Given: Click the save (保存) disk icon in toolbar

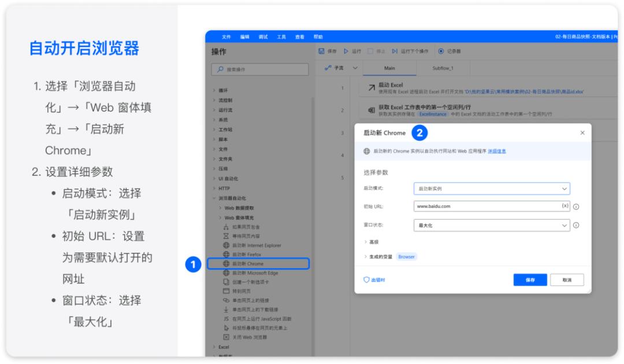Looking at the screenshot, I should pos(321,51).
